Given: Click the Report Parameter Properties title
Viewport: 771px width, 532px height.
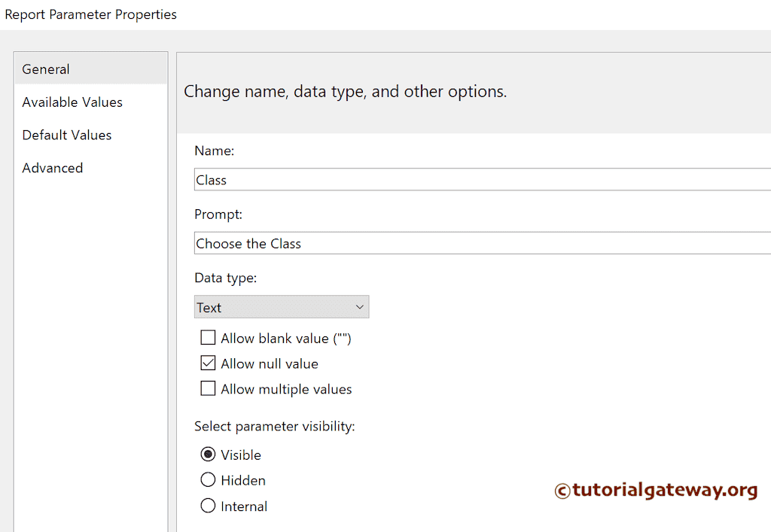Looking at the screenshot, I should (x=90, y=14).
